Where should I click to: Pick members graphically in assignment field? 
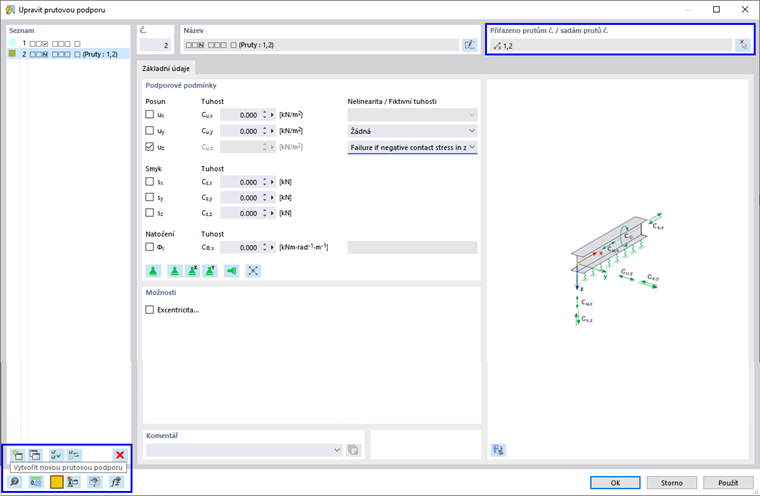(x=743, y=45)
